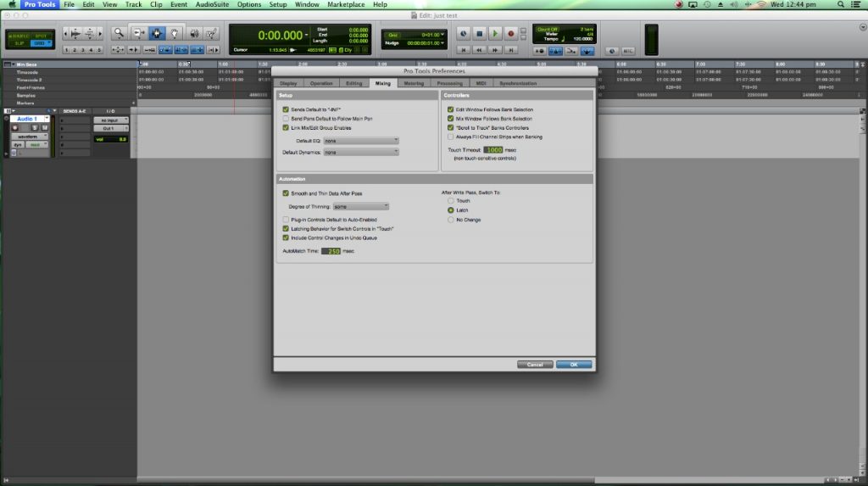Click the Rewind transport button
This screenshot has width=868, height=486.
pyautogui.click(x=480, y=50)
